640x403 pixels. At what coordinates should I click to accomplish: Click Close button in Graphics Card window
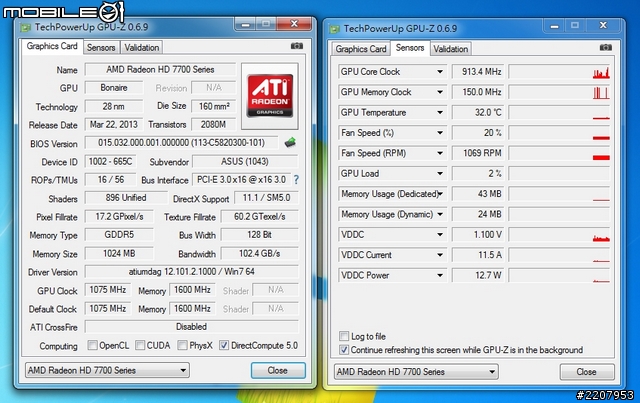click(278, 370)
